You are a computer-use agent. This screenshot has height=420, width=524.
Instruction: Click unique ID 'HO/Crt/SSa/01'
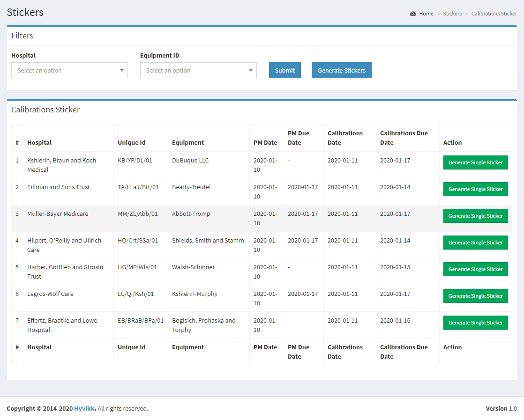pyautogui.click(x=138, y=240)
